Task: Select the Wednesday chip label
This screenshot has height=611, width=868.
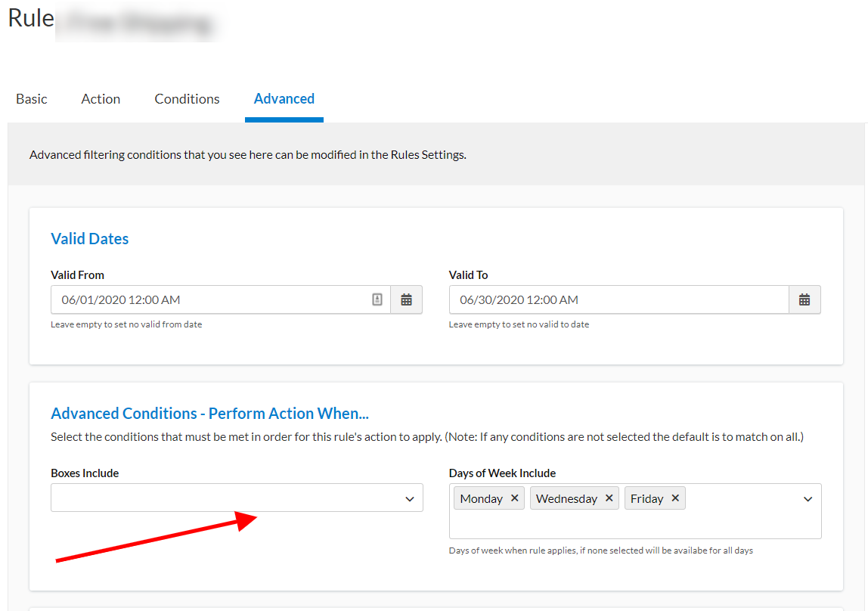Action: point(566,498)
